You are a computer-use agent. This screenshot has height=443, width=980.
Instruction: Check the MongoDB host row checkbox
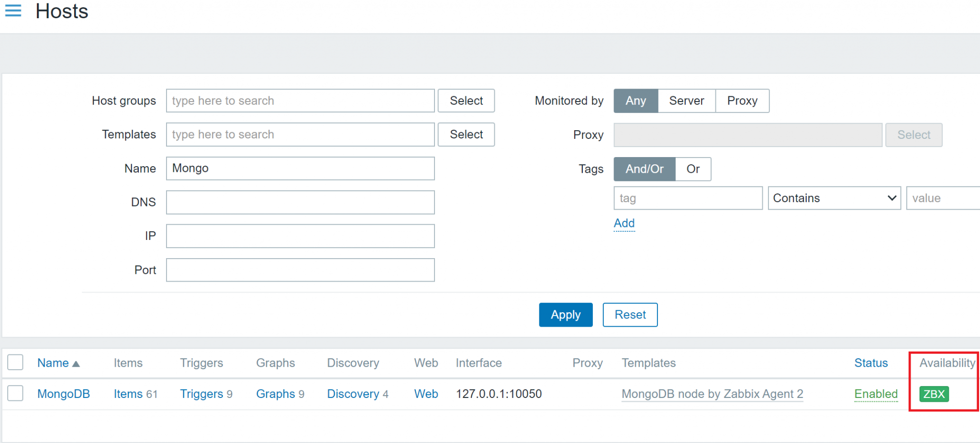pyautogui.click(x=15, y=394)
